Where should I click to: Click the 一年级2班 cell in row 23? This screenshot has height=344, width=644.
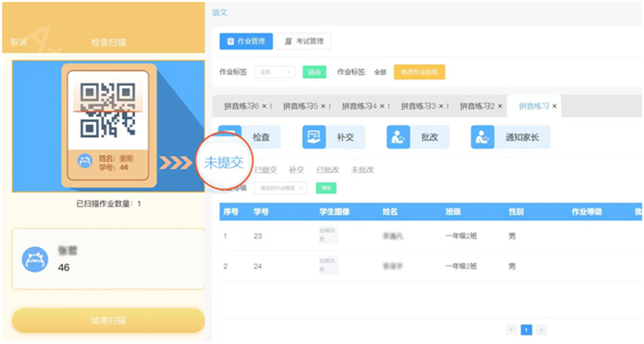461,236
